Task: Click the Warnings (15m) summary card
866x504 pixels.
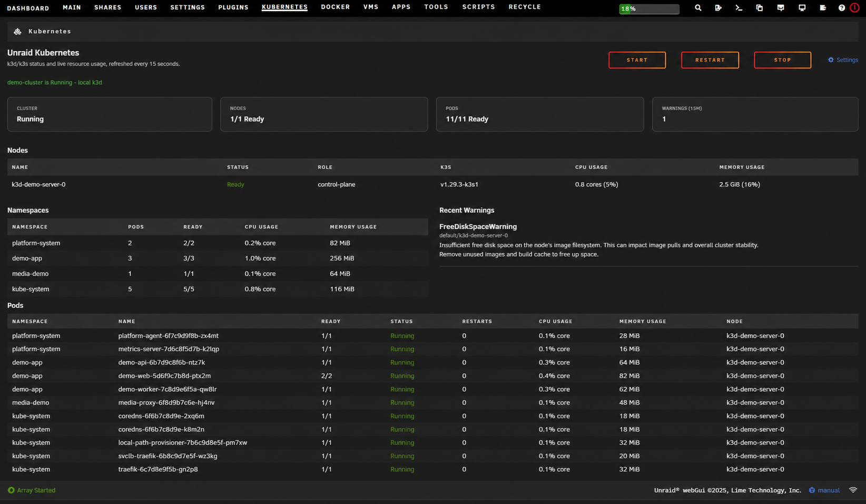Action: pyautogui.click(x=755, y=114)
